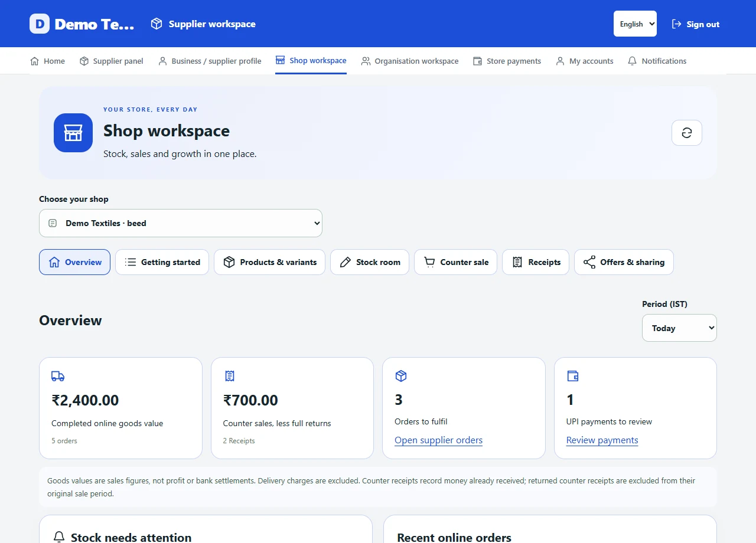Click the Sign out button

coord(696,24)
